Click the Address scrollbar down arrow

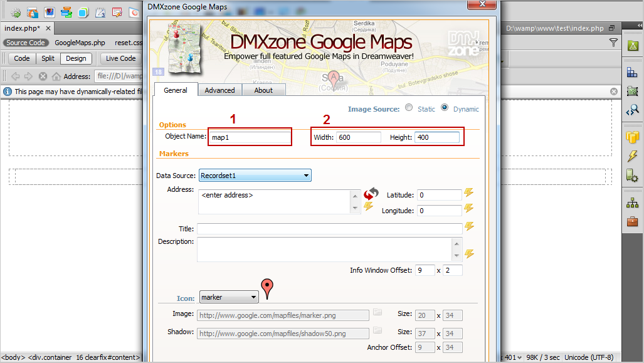pyautogui.click(x=356, y=208)
